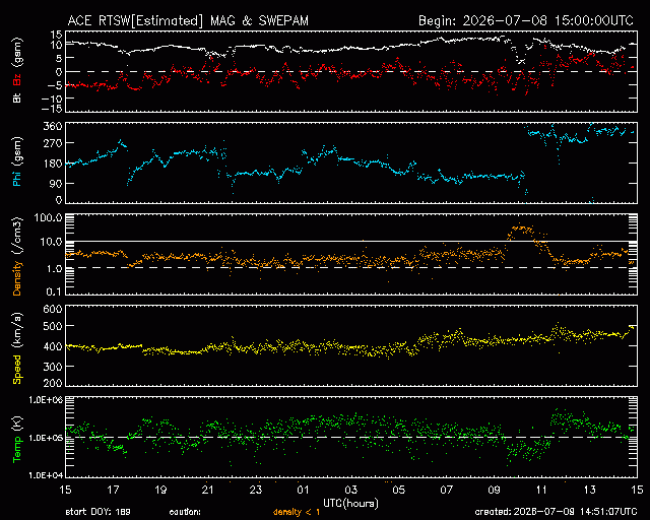Click the cyan 'Phi (gsm)' axis label

[17, 162]
